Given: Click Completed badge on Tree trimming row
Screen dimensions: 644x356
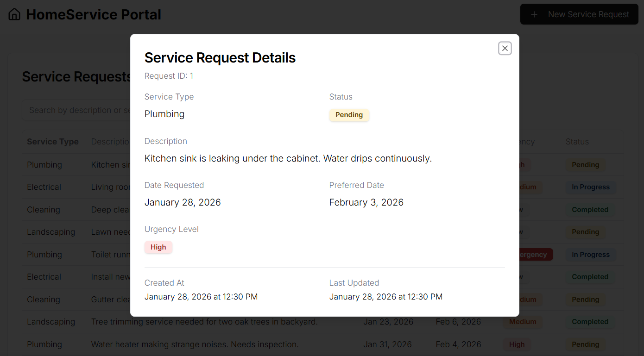Looking at the screenshot, I should click(590, 322).
